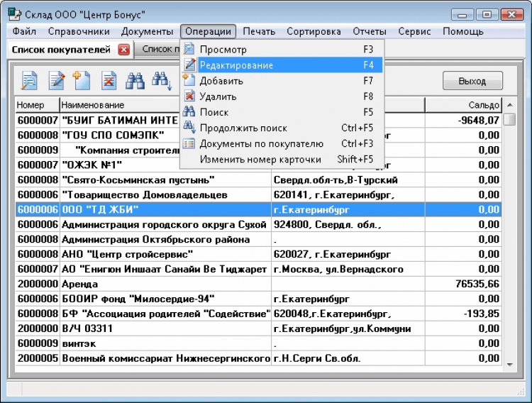Open the Сервис menu
This screenshot has width=532, height=403.
[414, 32]
